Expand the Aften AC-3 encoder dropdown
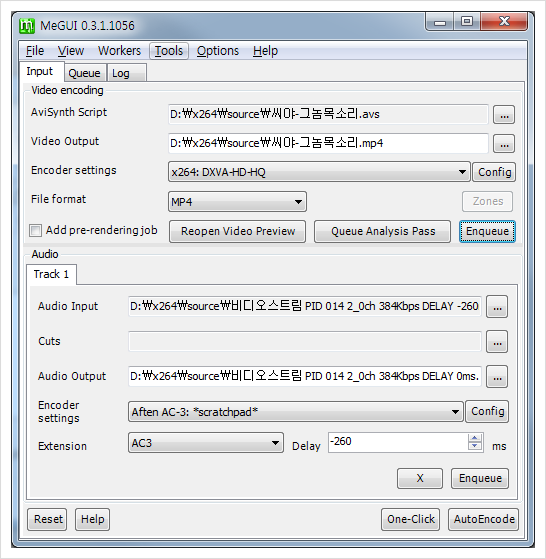Image resolution: width=546 pixels, height=559 pixels. pos(296,412)
